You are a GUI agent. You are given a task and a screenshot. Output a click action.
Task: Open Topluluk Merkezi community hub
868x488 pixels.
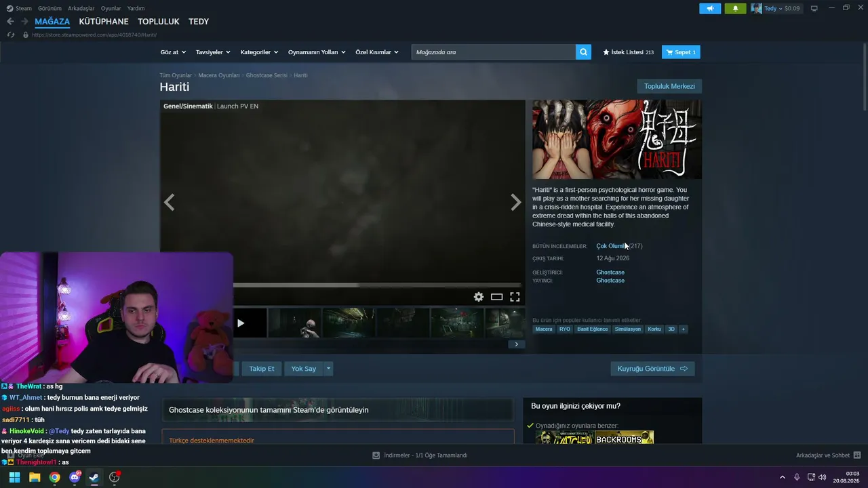click(x=669, y=87)
